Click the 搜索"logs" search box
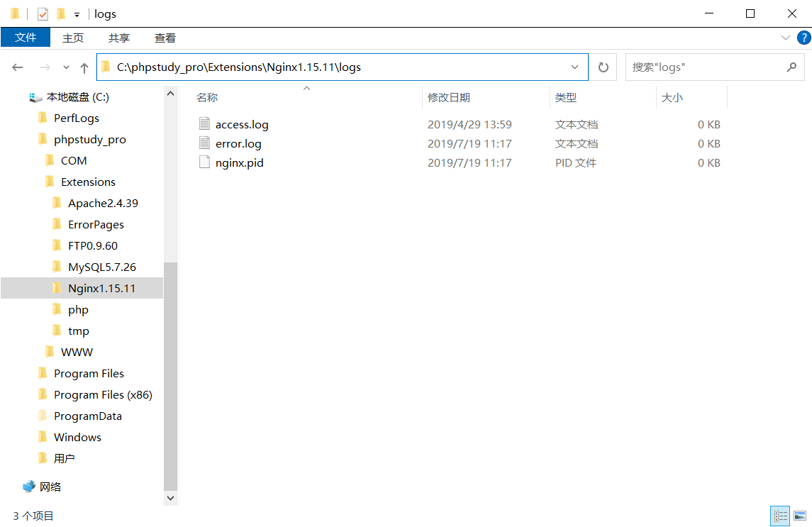The width and height of the screenshot is (812, 527). [715, 67]
